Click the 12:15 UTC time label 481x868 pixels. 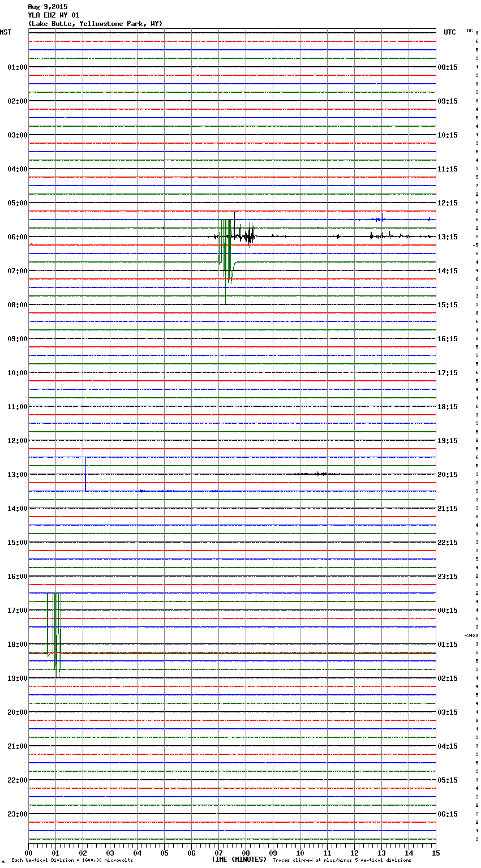click(x=448, y=203)
